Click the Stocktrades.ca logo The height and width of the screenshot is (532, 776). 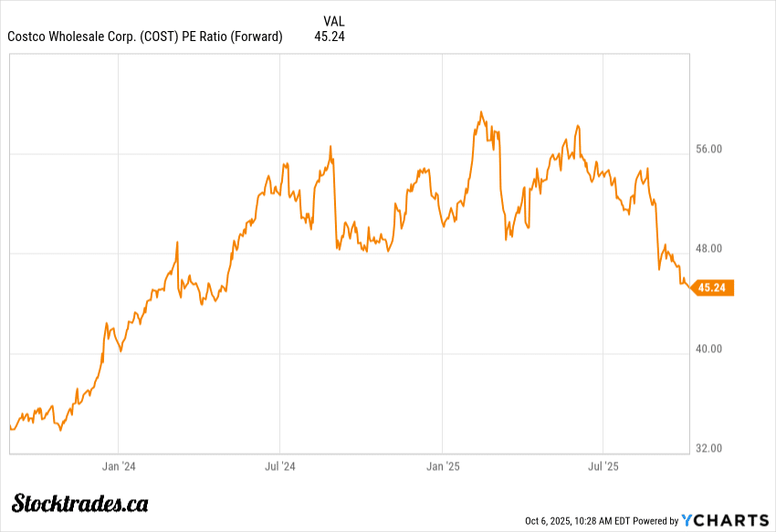80,503
